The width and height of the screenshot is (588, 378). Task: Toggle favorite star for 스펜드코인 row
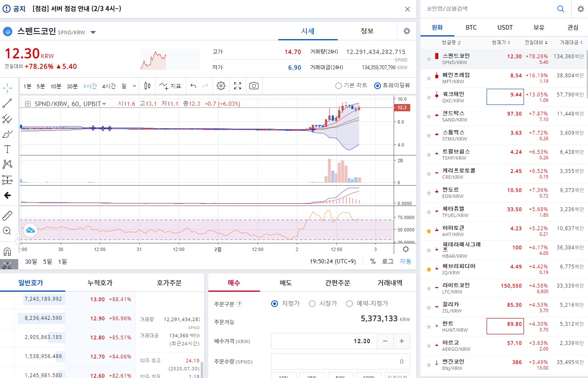tap(429, 59)
